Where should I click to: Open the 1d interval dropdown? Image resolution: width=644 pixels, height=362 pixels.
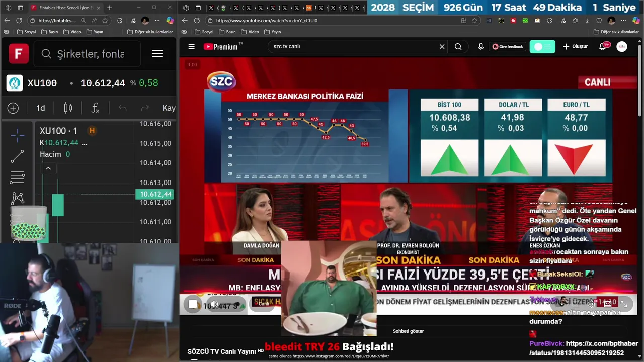click(x=41, y=108)
